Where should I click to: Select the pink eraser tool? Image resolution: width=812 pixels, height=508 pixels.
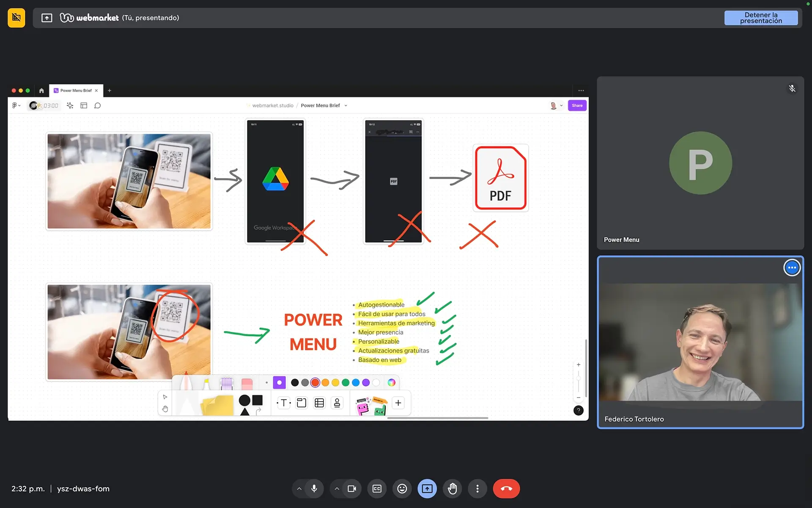[247, 384]
